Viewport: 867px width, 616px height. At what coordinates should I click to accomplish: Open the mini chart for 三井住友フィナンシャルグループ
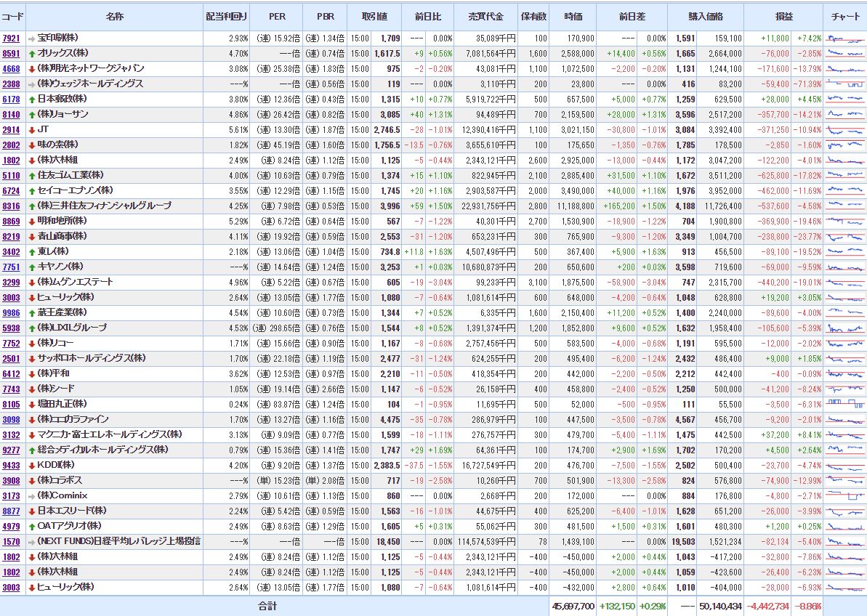[x=845, y=206]
